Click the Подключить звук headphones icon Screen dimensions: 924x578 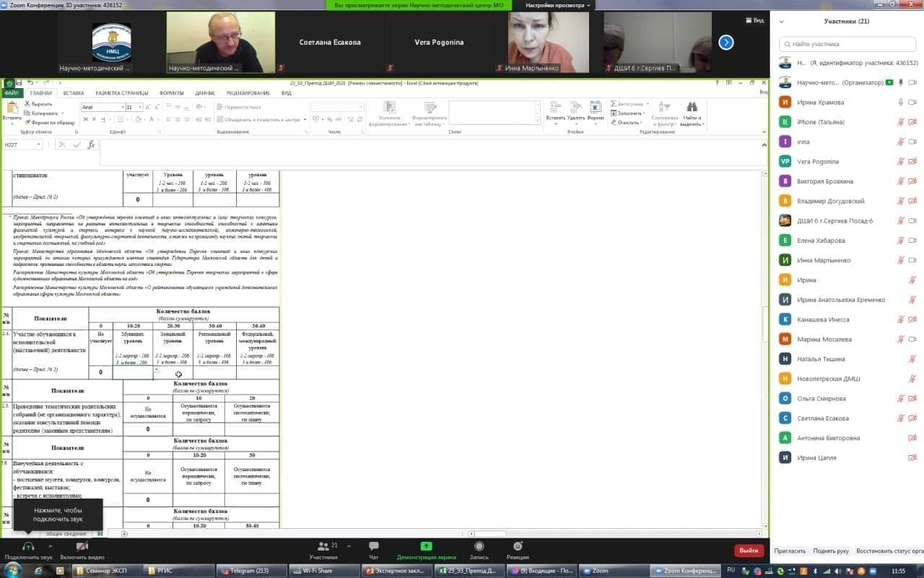pyautogui.click(x=28, y=547)
